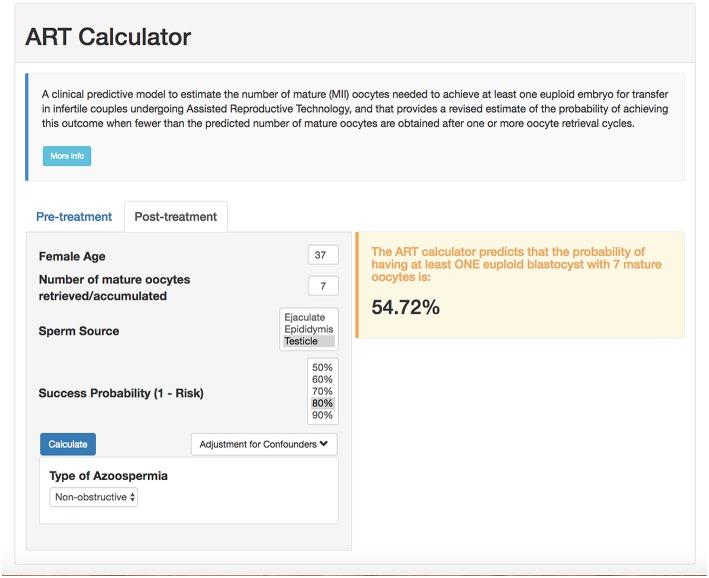Choose 60% success probability

pyautogui.click(x=322, y=379)
